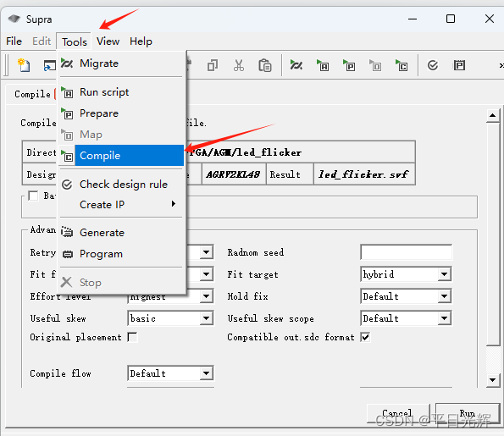504x436 pixels.
Task: Click the Compile toolbar icon
Action: [402, 65]
